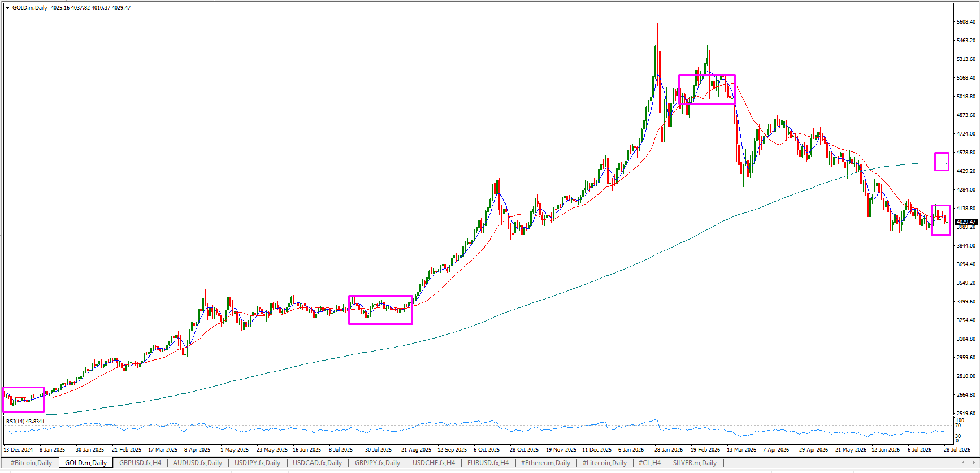980x473 pixels.
Task: Select the GOLD.m,Daily chart tab
Action: point(86,463)
